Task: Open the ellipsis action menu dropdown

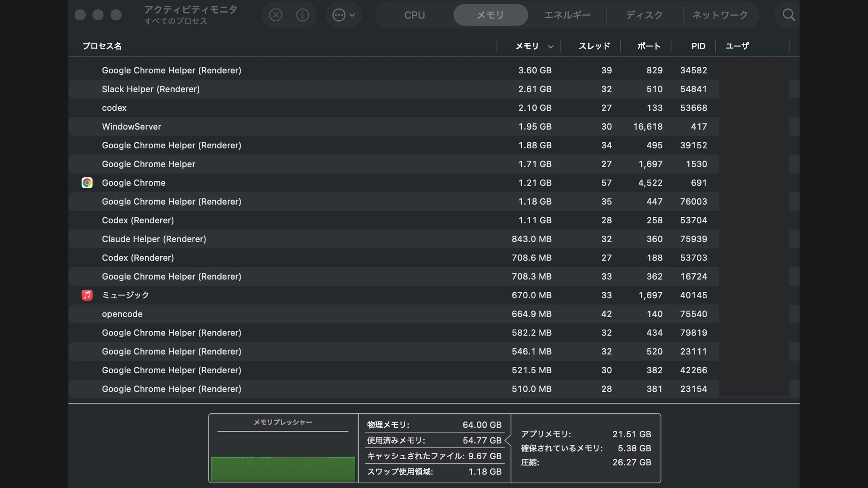Action: tap(343, 15)
